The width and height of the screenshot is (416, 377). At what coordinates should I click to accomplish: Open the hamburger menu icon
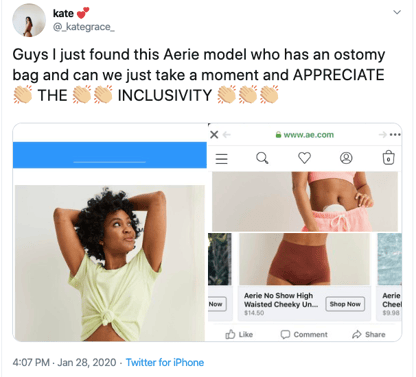[221, 158]
